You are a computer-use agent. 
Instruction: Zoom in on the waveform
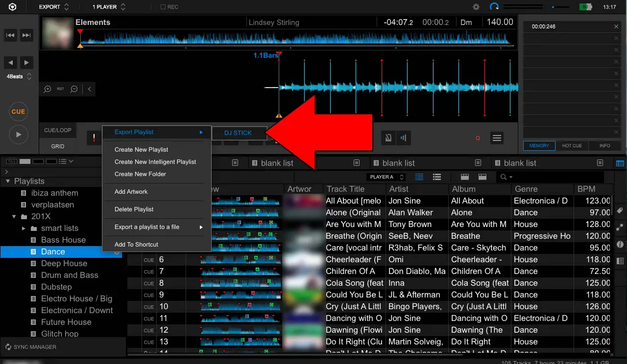point(48,89)
